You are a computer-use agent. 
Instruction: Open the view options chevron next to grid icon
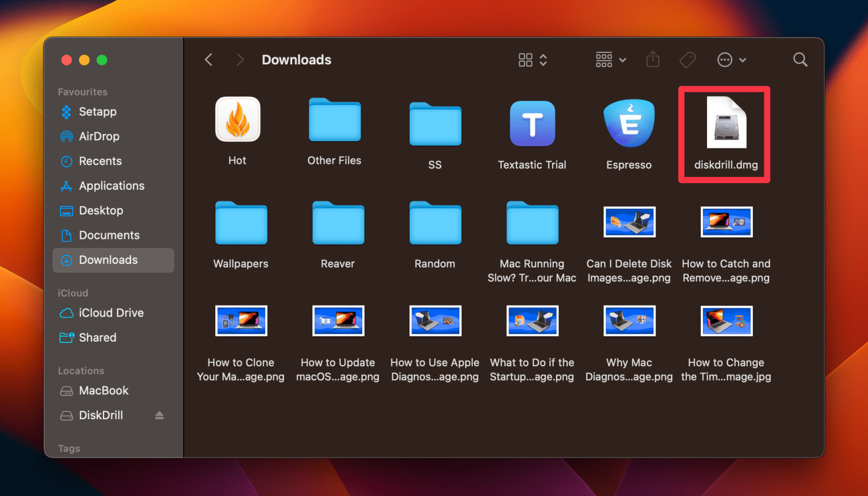click(x=542, y=59)
